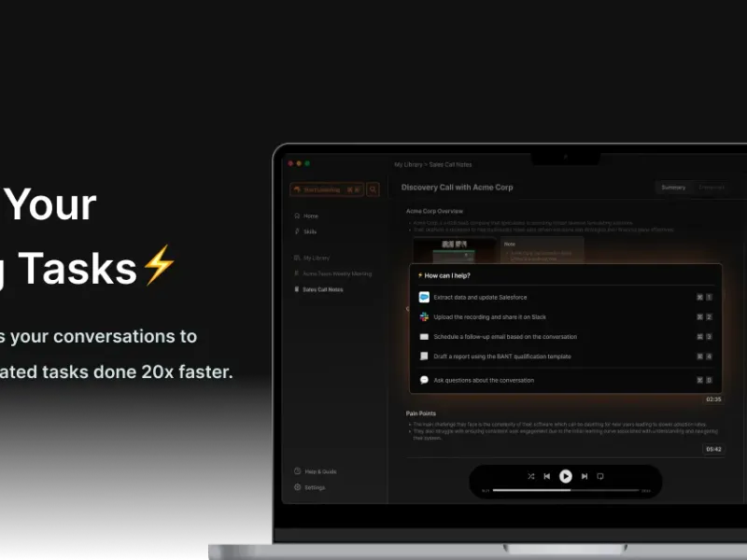Click the skip-back icon in the playback bar
Image resolution: width=747 pixels, height=560 pixels.
[547, 476]
